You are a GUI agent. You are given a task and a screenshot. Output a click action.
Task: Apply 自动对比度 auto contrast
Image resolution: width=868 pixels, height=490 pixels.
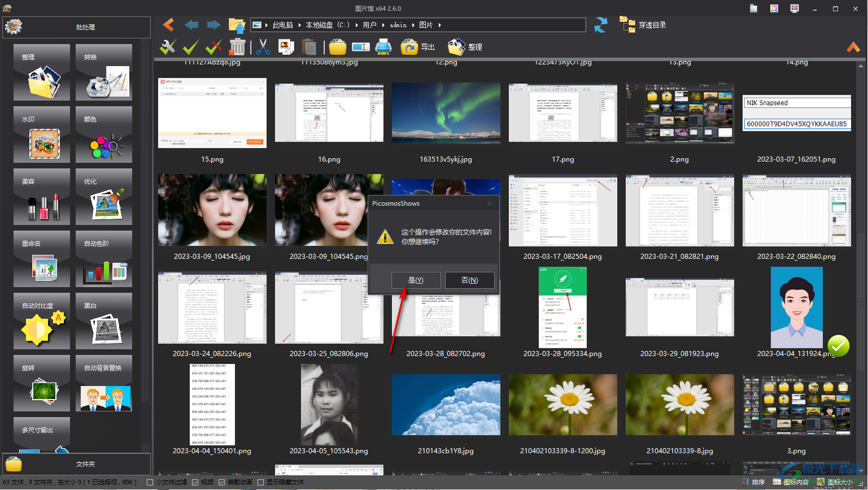click(x=42, y=322)
